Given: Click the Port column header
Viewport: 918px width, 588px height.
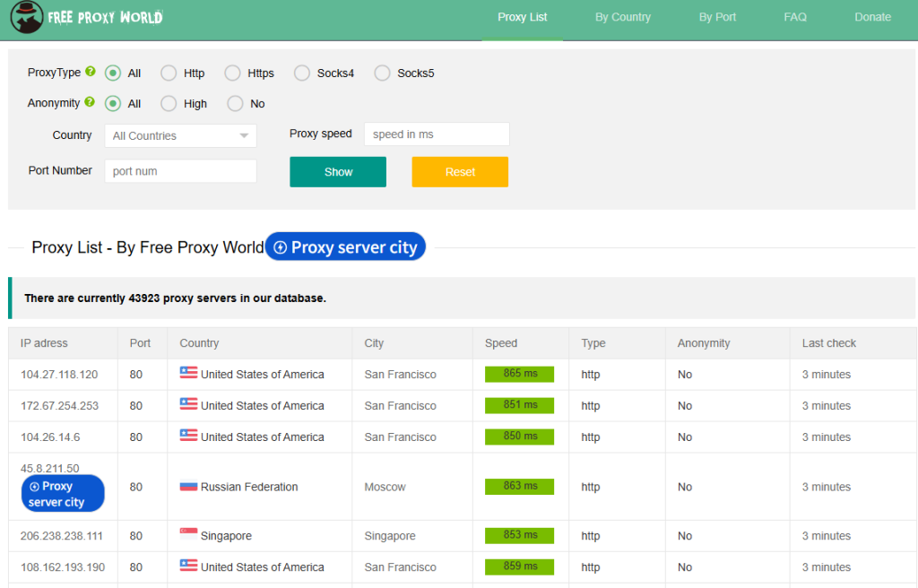Looking at the screenshot, I should click(140, 343).
